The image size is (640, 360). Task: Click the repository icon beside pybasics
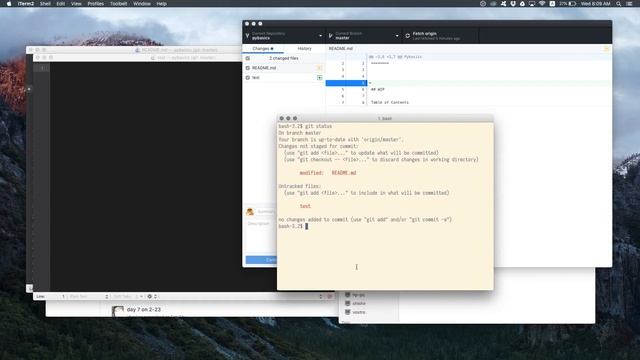coord(247,36)
